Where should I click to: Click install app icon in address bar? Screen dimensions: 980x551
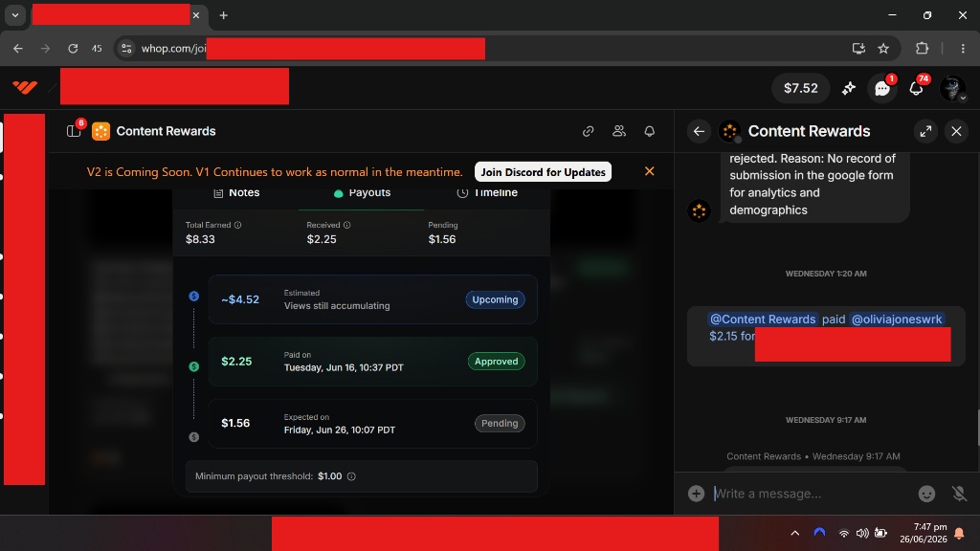pyautogui.click(x=858, y=49)
